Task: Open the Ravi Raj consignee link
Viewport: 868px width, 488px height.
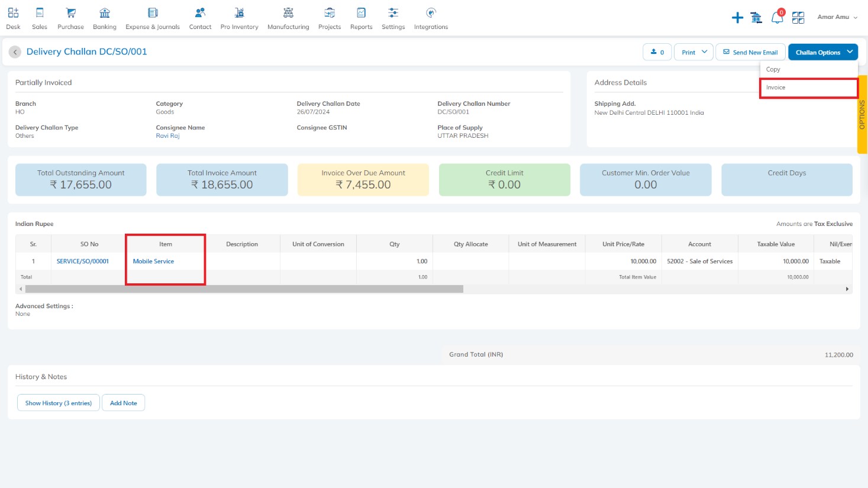Action: tap(167, 136)
